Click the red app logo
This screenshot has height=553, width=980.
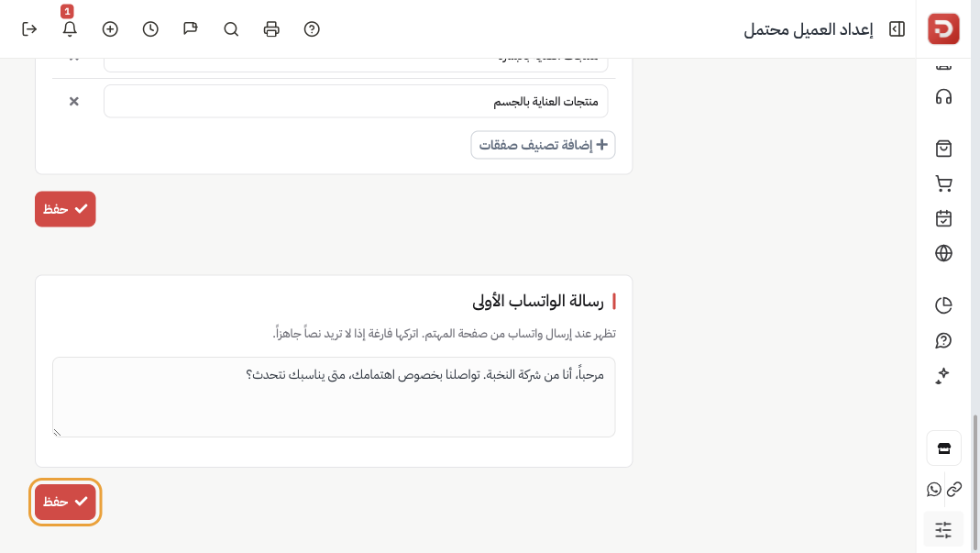(x=943, y=28)
